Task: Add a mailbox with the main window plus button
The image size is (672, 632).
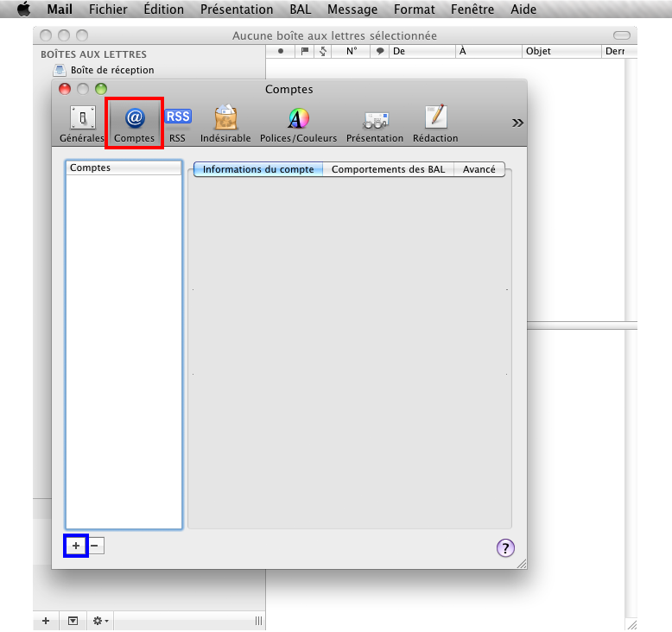Action: pos(46,621)
